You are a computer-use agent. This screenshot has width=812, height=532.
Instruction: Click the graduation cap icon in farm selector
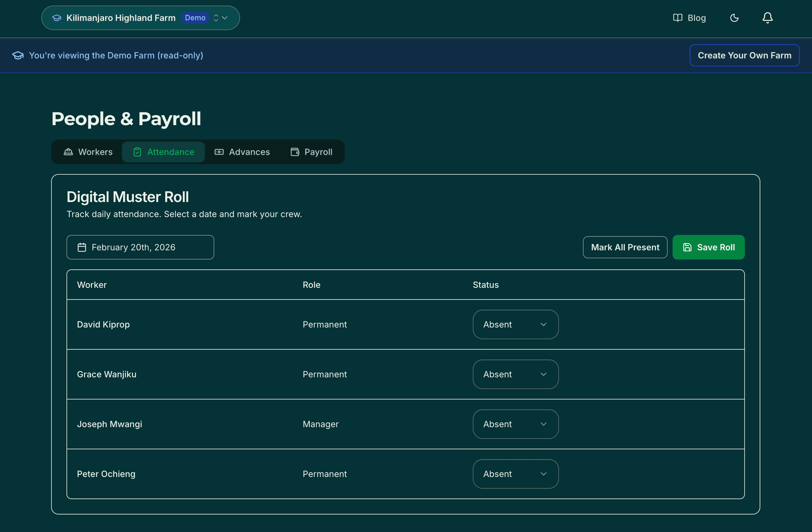(x=57, y=18)
